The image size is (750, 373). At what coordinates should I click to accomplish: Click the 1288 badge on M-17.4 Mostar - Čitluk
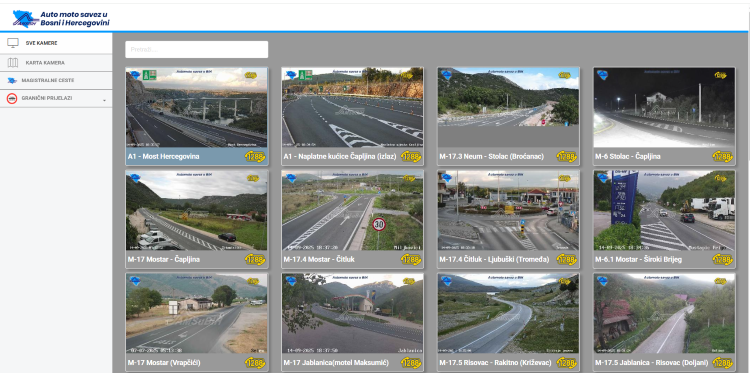(x=411, y=259)
